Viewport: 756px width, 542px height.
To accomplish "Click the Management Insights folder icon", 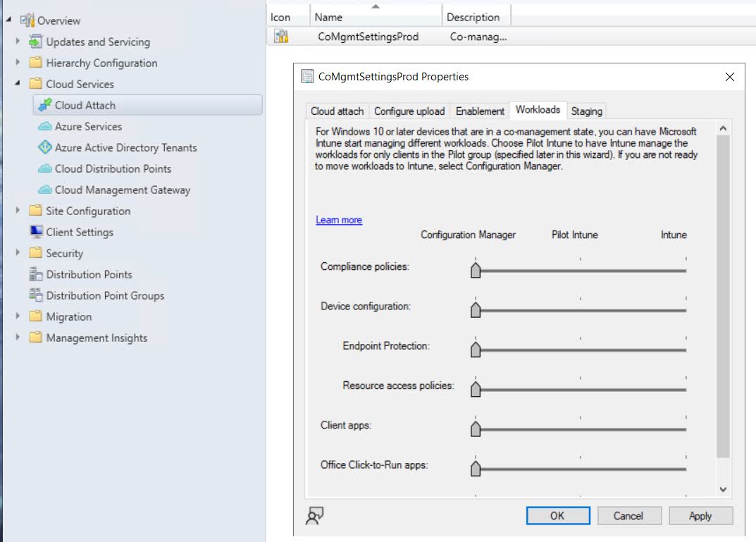I will [x=36, y=338].
